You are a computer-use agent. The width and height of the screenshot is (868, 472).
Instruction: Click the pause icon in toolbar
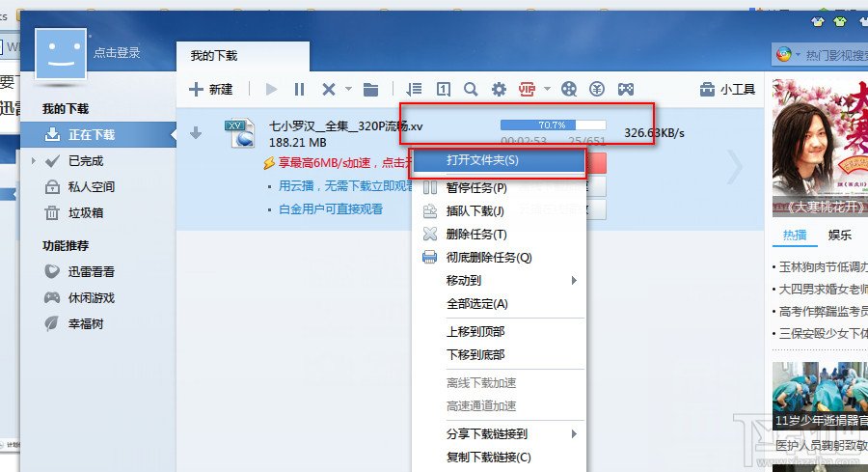click(299, 90)
